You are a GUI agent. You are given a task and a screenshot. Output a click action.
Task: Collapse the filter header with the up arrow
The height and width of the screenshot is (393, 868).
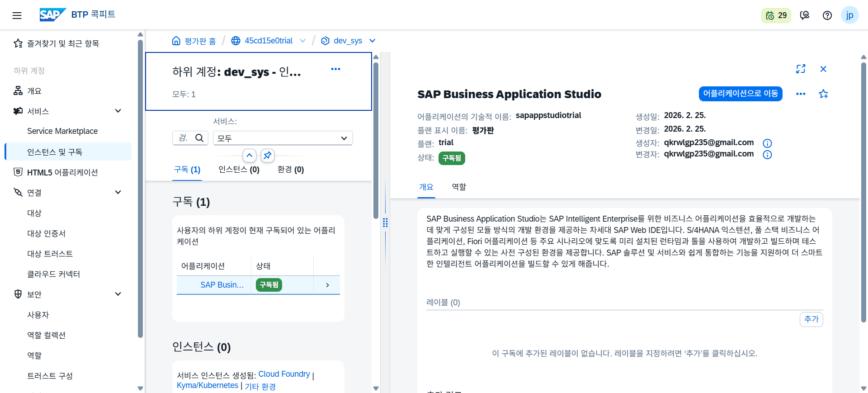point(250,155)
